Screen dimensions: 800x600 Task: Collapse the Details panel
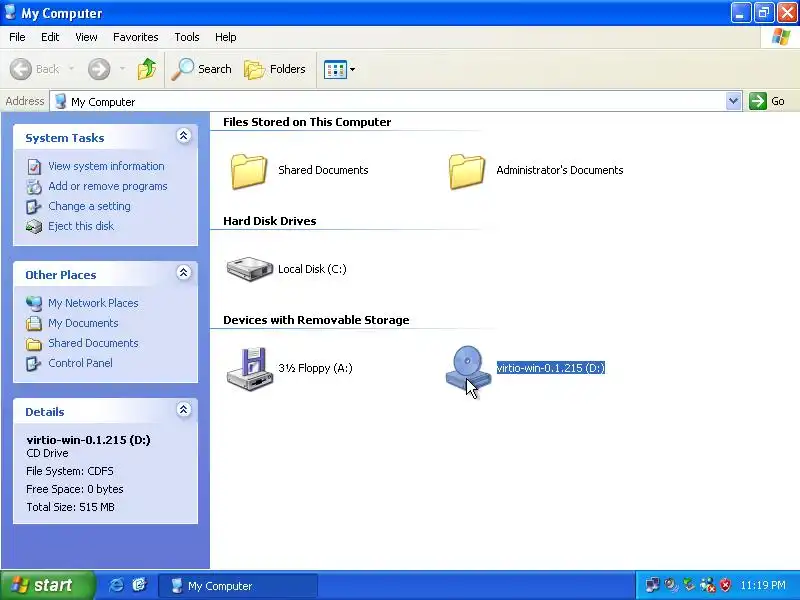tap(184, 410)
